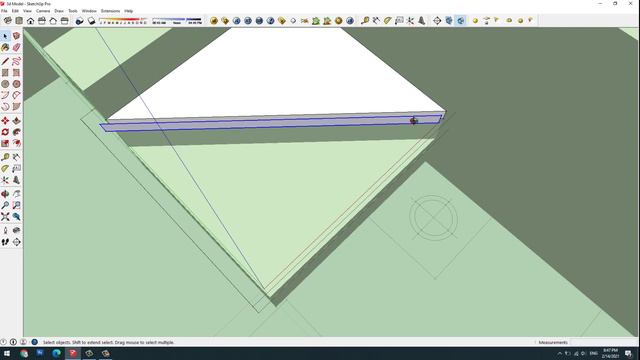640x360 pixels.
Task: Activate the Push/Pull tool
Action: pos(16,121)
